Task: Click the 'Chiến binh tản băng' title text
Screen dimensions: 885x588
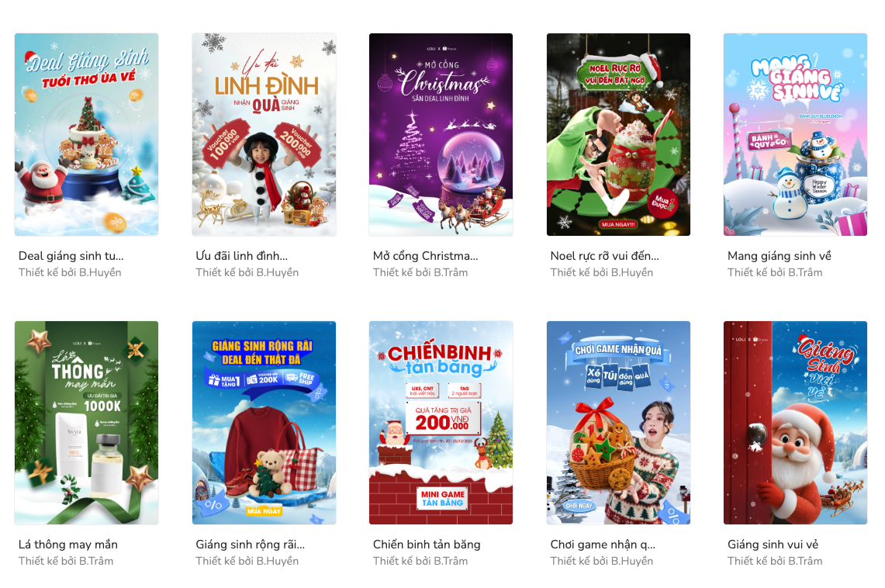Action: (427, 545)
